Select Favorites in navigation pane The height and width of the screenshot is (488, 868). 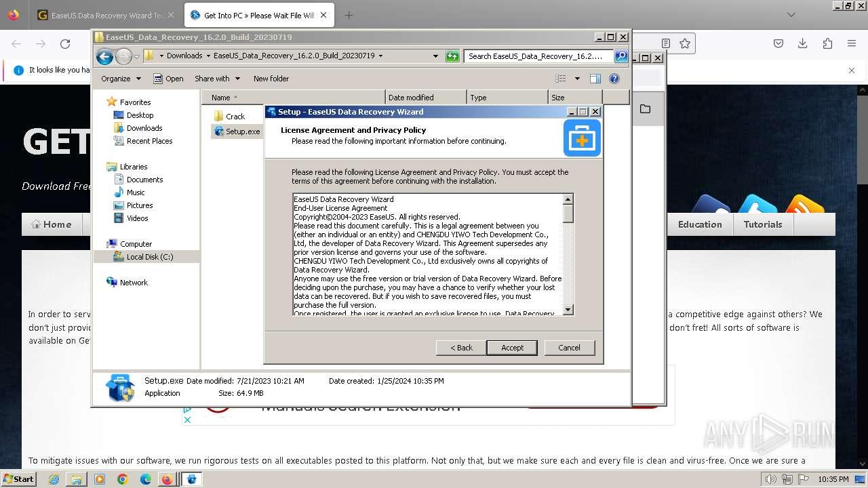(129, 102)
